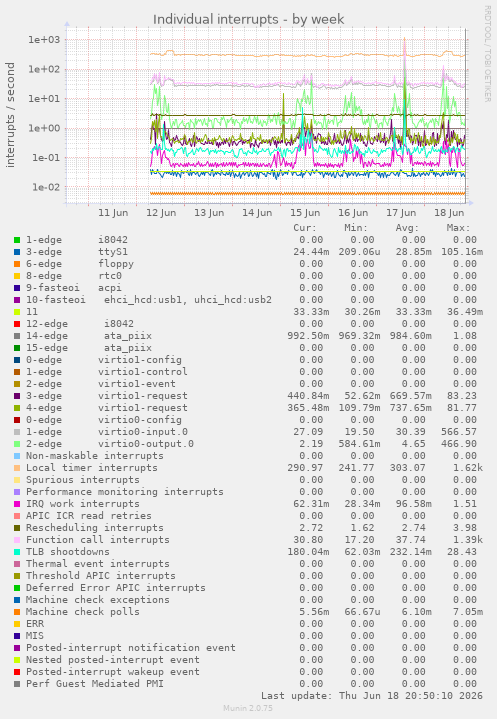This screenshot has height=719, width=497.
Task: Click the "Nested posted-interrupt event" label
Action: click(x=113, y=660)
